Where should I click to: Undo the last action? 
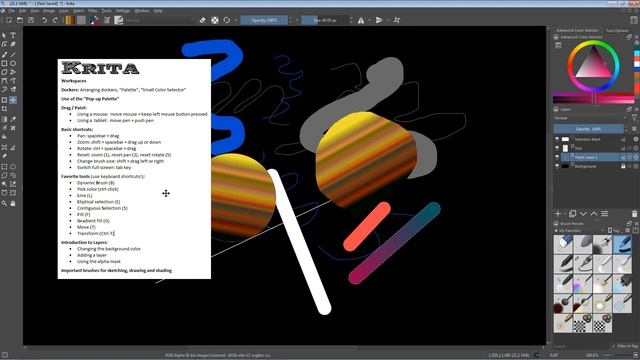44,20
